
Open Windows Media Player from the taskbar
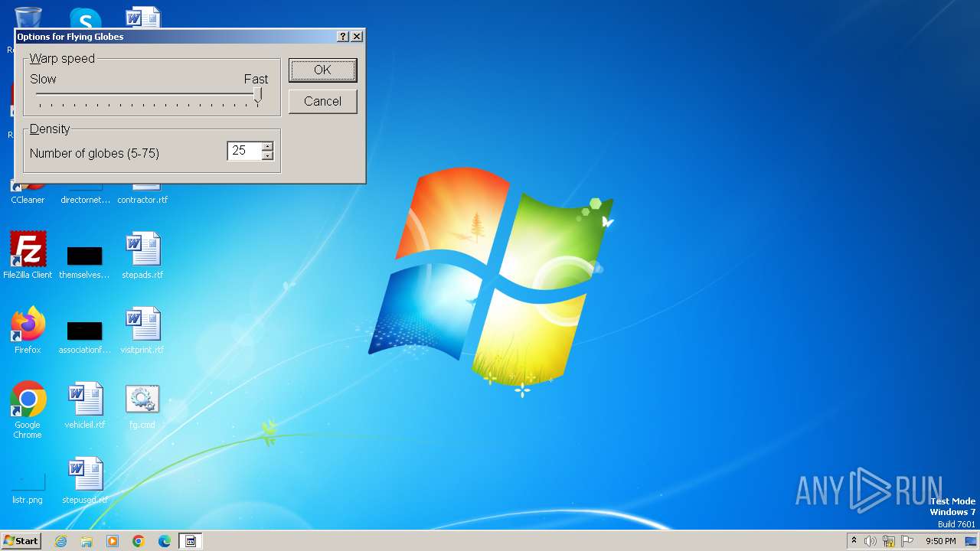113,541
